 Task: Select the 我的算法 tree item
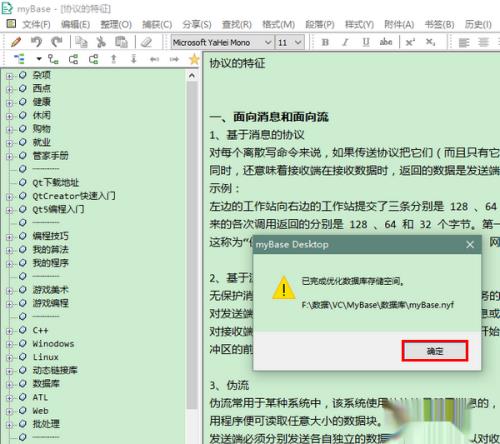[50, 250]
